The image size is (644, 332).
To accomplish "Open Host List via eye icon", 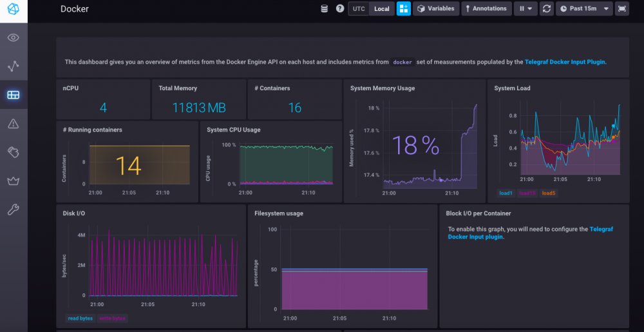I will (14, 38).
